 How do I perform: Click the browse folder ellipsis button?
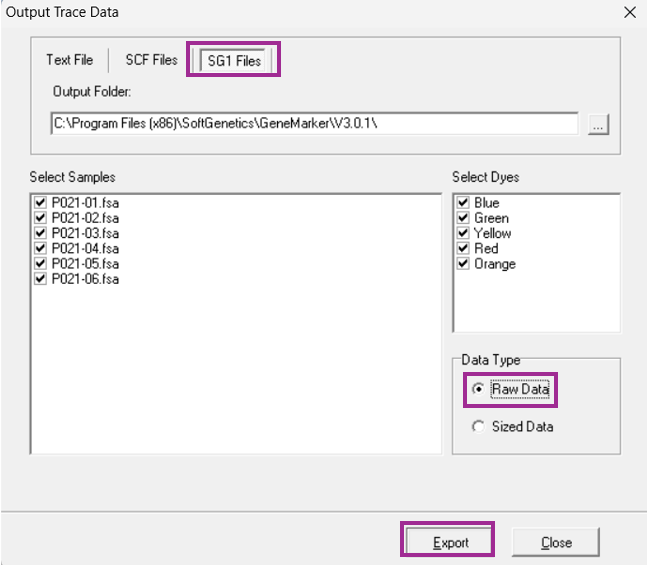(599, 125)
